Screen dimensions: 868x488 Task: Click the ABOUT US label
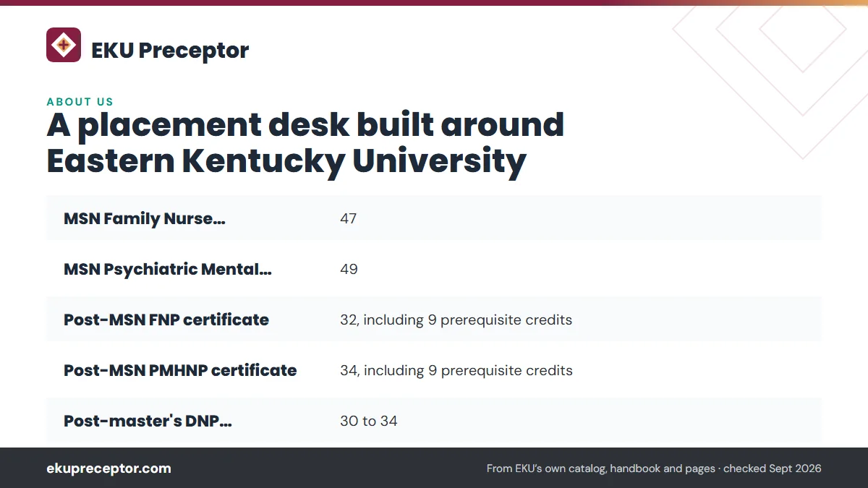pos(80,102)
